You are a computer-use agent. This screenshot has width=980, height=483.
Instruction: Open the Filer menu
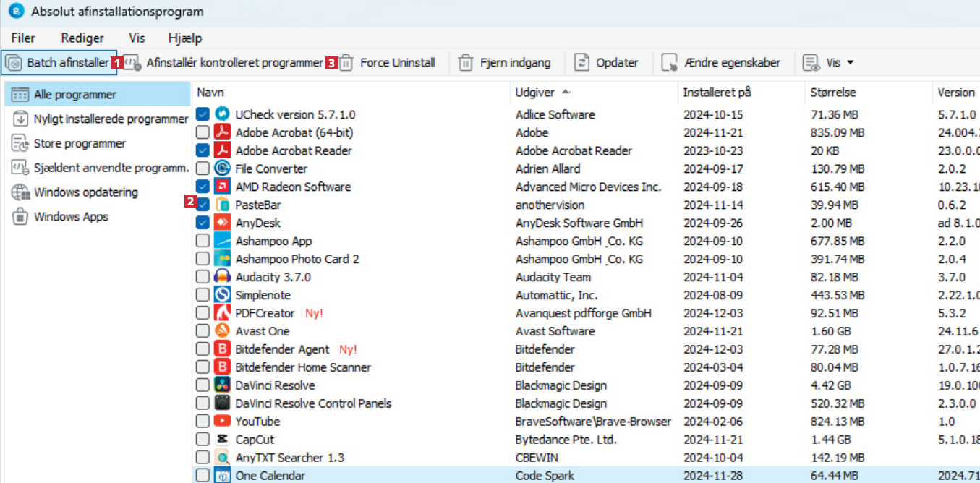coord(23,38)
